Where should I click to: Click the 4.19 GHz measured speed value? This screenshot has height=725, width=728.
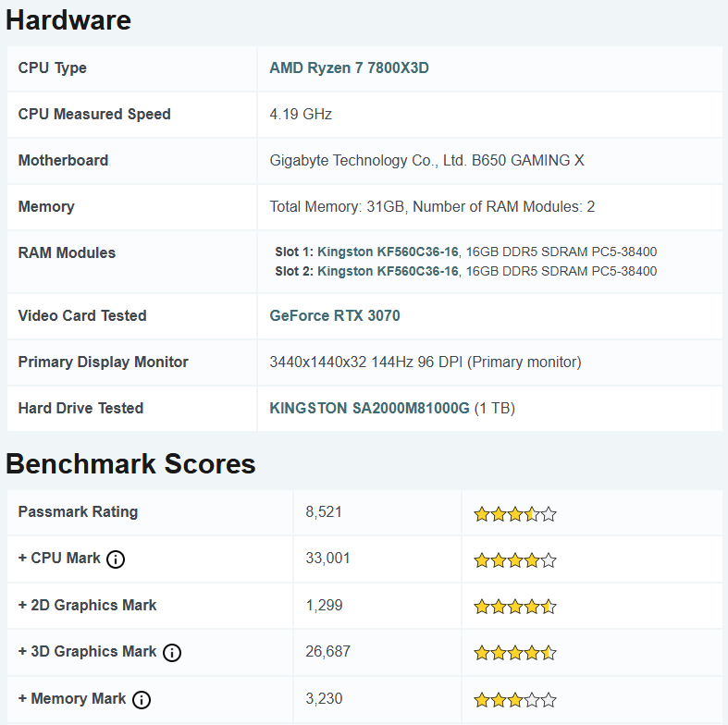coord(301,114)
